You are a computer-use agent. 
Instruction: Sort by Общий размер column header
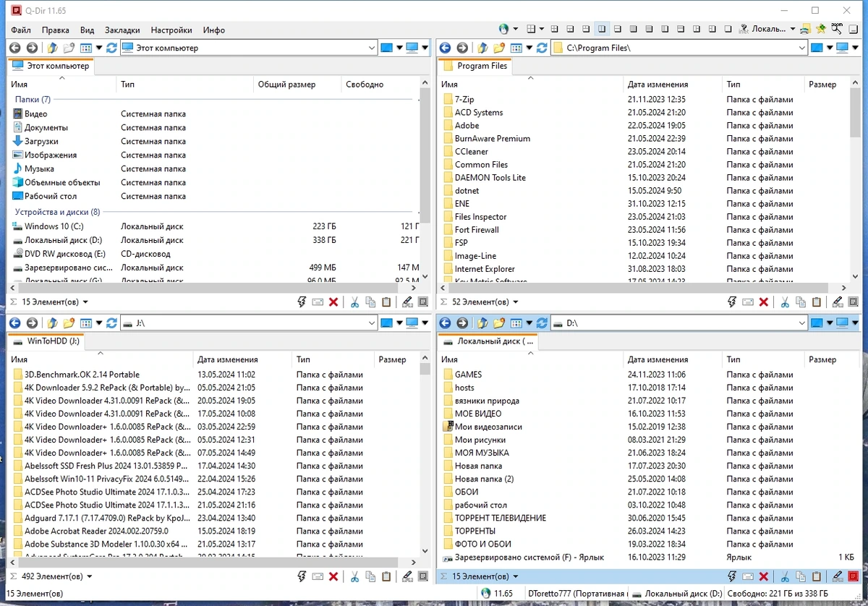297,85
